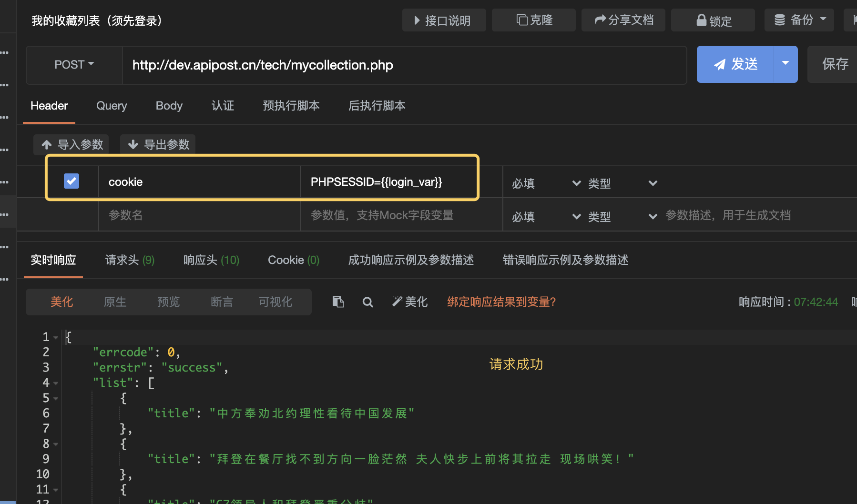The width and height of the screenshot is (857, 504).
Task: Open the 必填 dropdown in empty row
Action: coord(546,217)
